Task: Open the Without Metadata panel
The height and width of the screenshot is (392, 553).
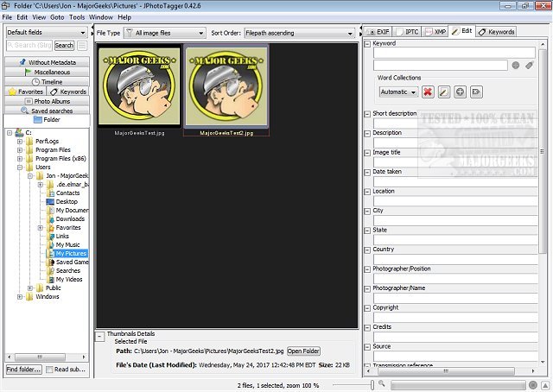Action: tap(46, 62)
